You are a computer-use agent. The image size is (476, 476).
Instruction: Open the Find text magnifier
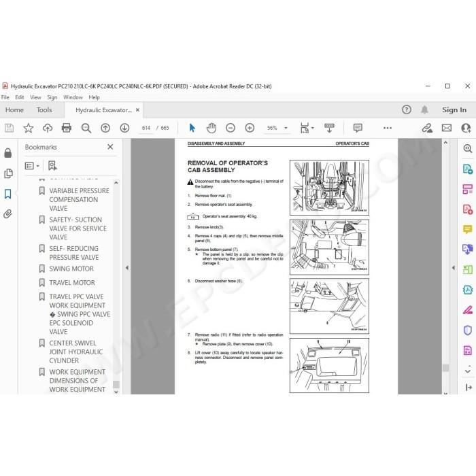86,128
